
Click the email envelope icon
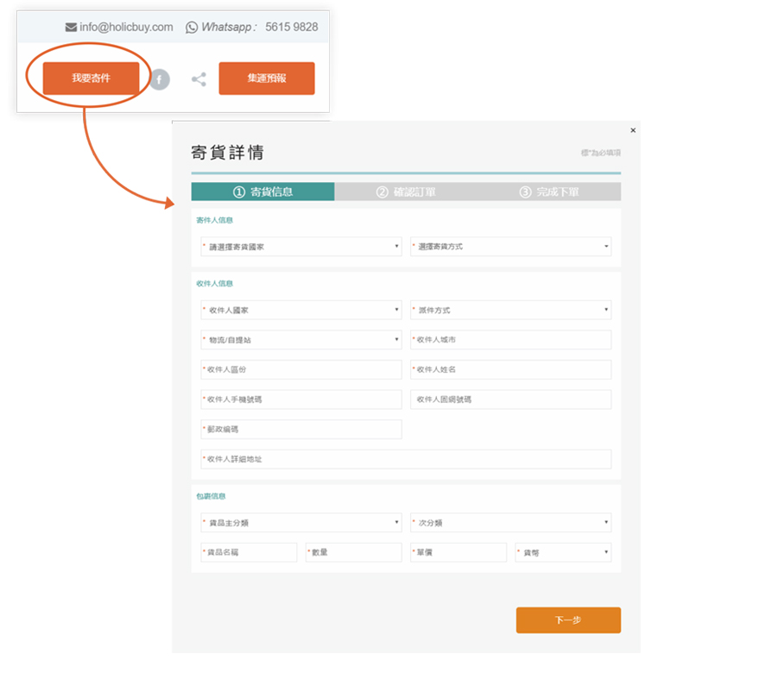pos(71,27)
